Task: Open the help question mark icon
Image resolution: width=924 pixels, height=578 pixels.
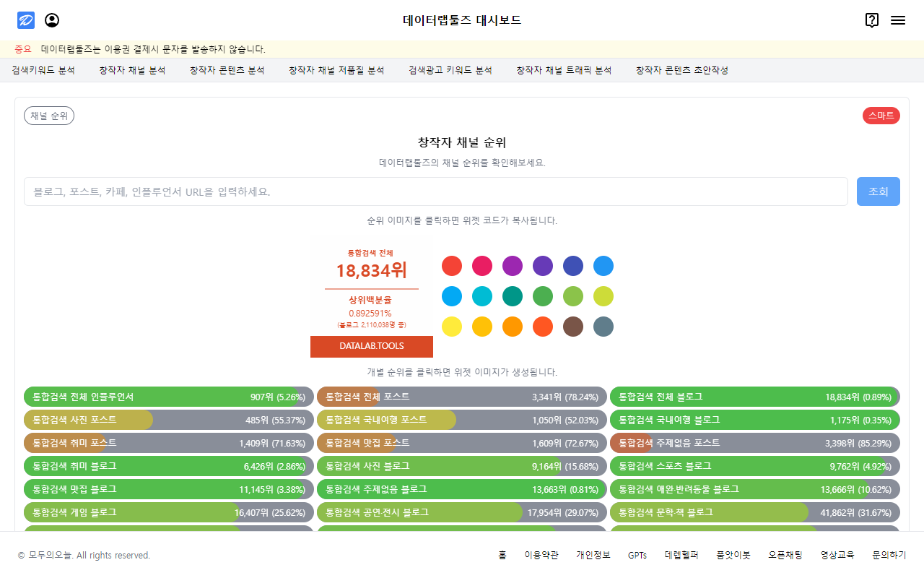Action: pyautogui.click(x=871, y=20)
